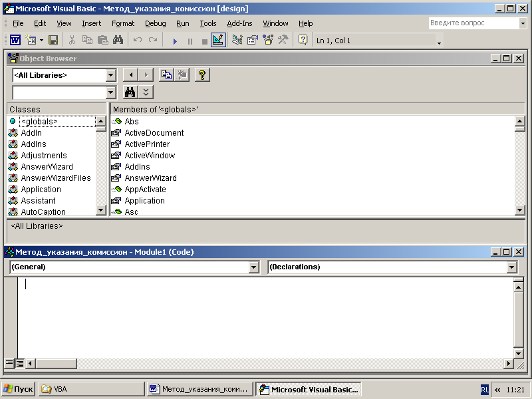This screenshot has height=399, width=532.
Task: Click the Classes list scroll down arrow
Action: coord(101,210)
